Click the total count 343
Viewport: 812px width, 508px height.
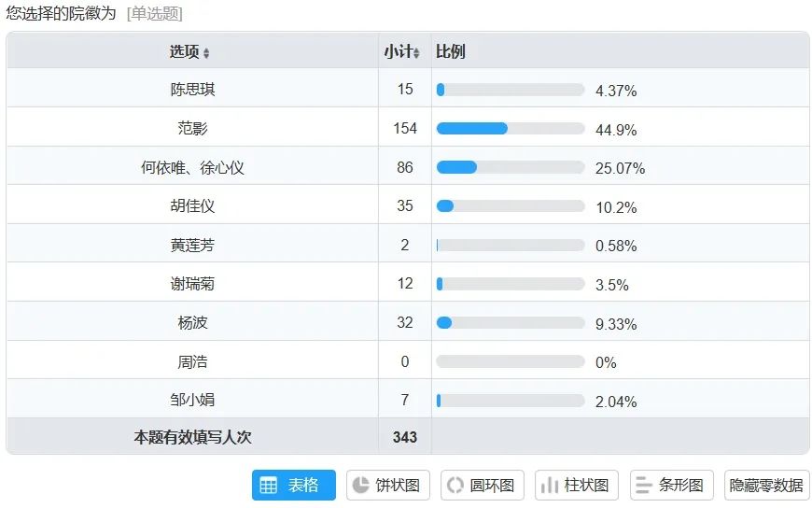coord(404,437)
